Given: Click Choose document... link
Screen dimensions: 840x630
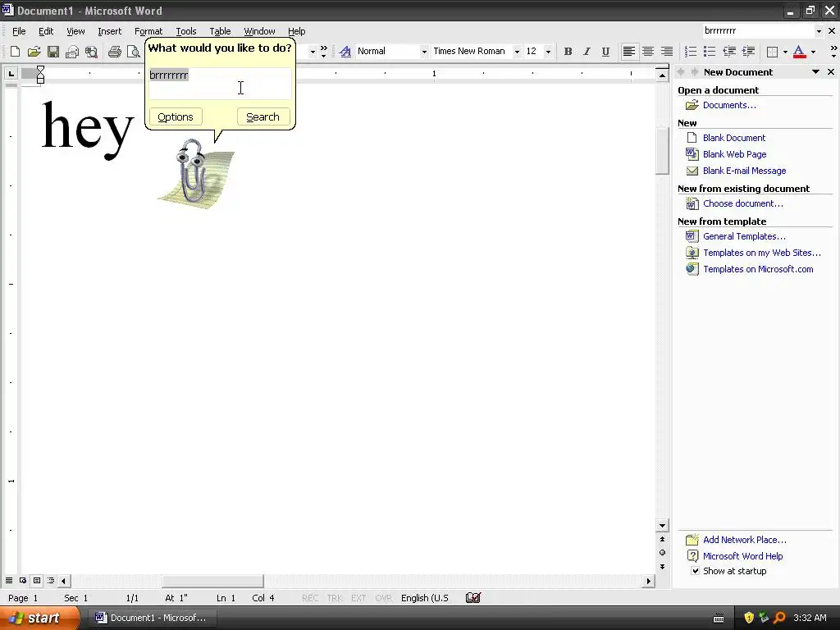Looking at the screenshot, I should tap(743, 203).
